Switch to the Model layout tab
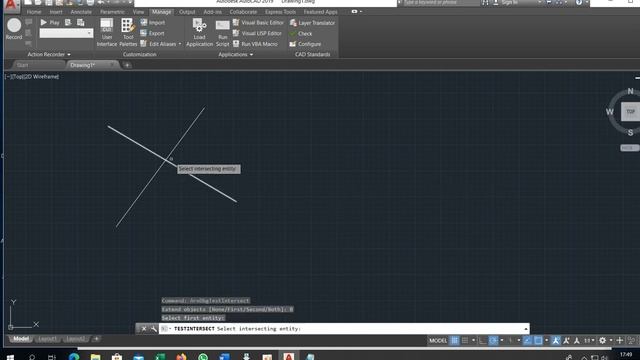Viewport: 640px width, 360px height. tap(21, 339)
